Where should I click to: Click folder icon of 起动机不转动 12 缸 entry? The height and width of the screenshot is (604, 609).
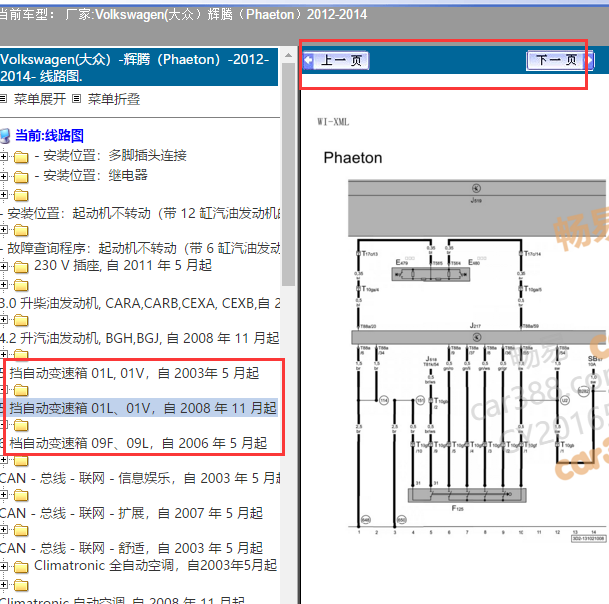[x=21, y=195]
